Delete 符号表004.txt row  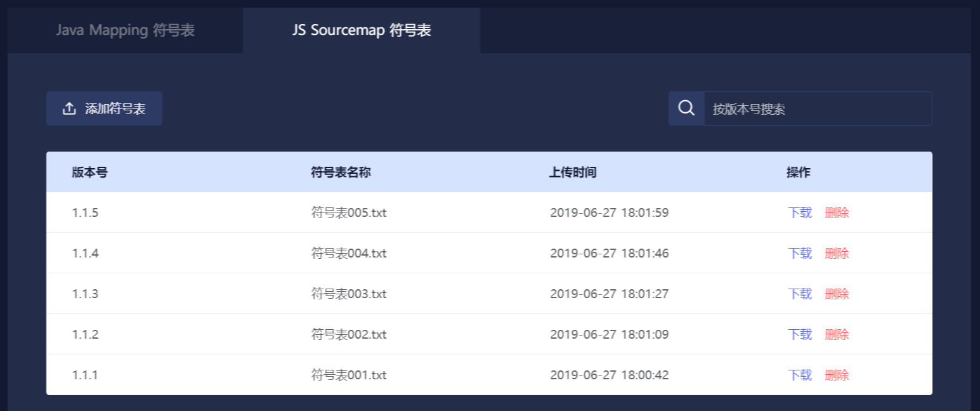[837, 253]
